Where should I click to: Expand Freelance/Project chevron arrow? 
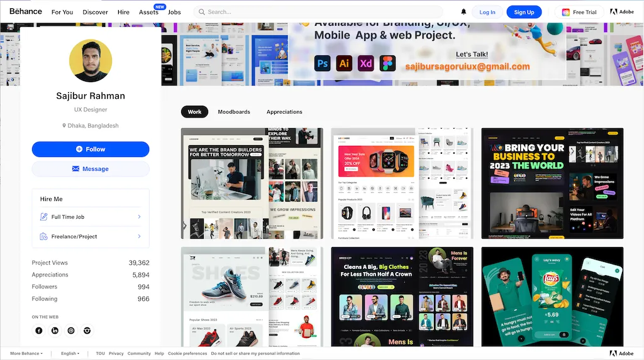[139, 236]
